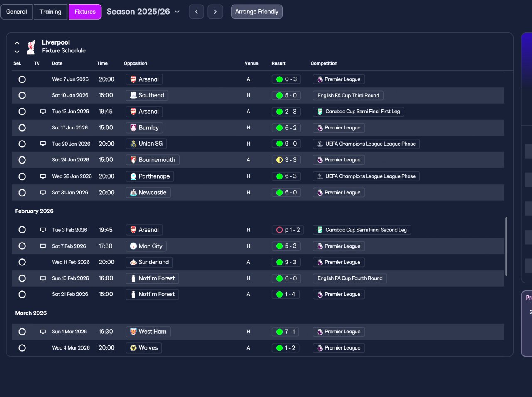Switch to the Training tab
The height and width of the screenshot is (397, 532).
(50, 12)
